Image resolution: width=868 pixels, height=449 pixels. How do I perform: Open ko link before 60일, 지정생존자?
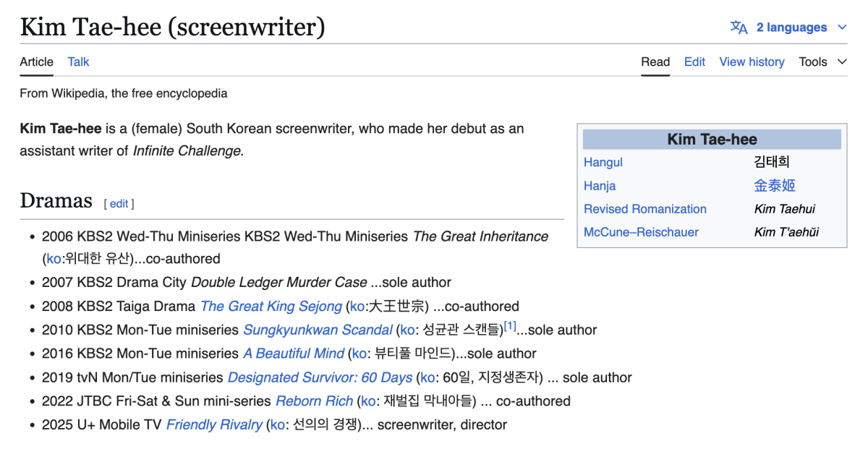[428, 377]
